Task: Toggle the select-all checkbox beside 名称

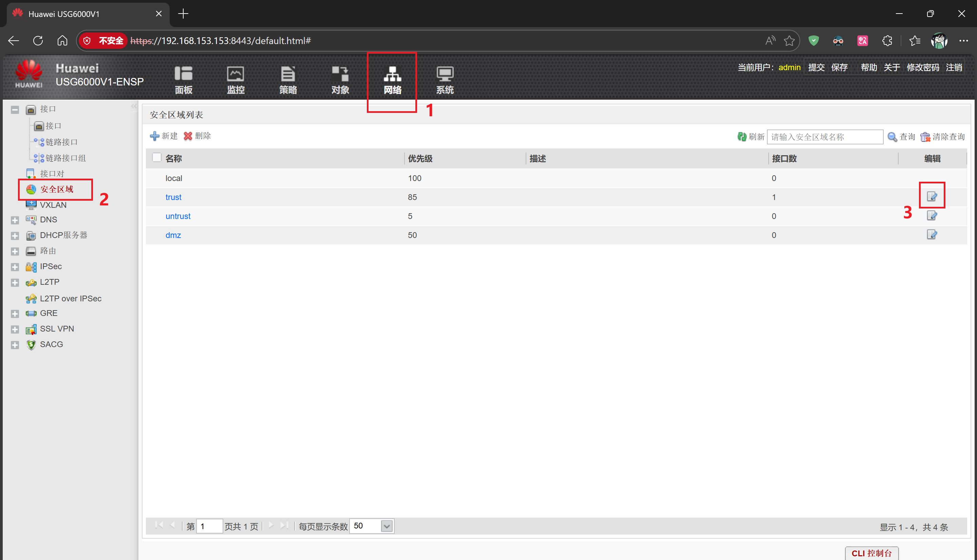Action: coord(157,158)
